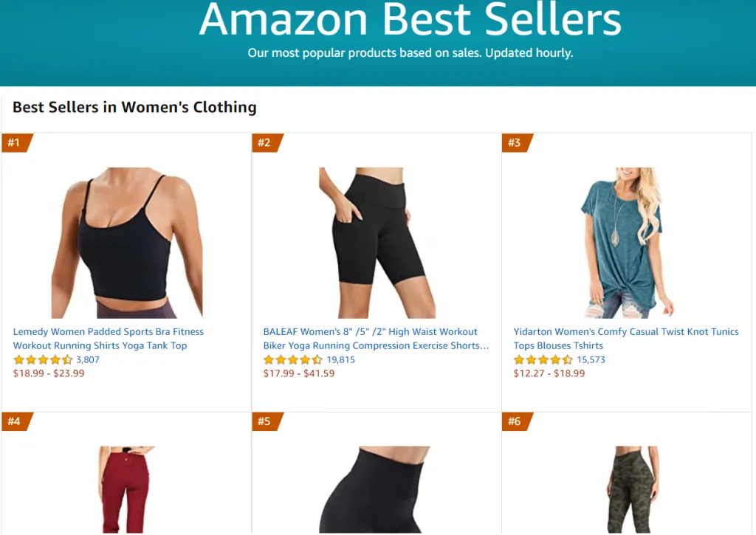The width and height of the screenshot is (756, 535).
Task: Click the black sports bra product image
Action: click(x=127, y=243)
